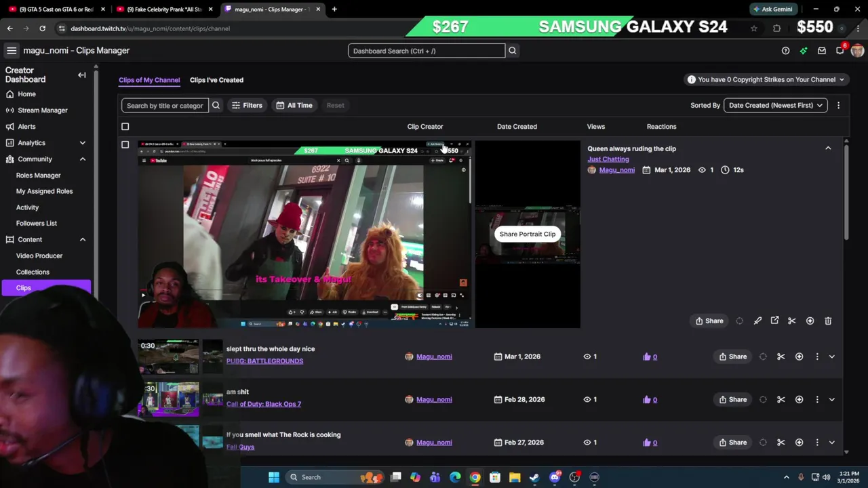
Task: Focus the Dashboard Search box
Action: coord(427,51)
